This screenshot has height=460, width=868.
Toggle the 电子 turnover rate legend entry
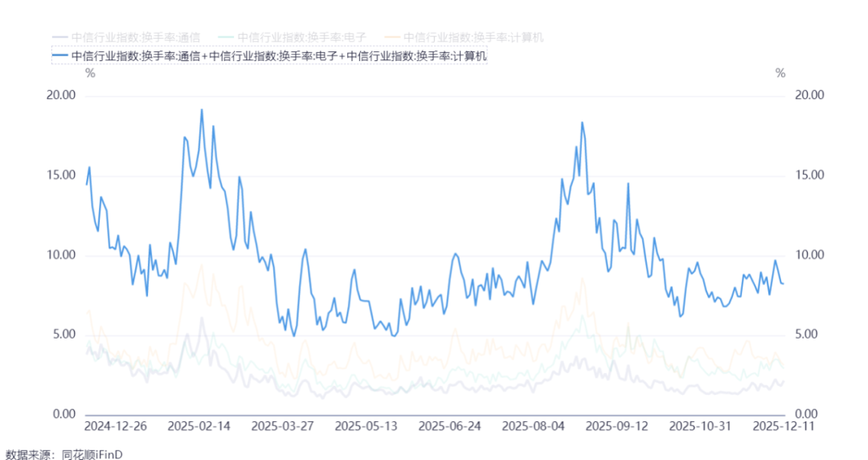point(293,38)
